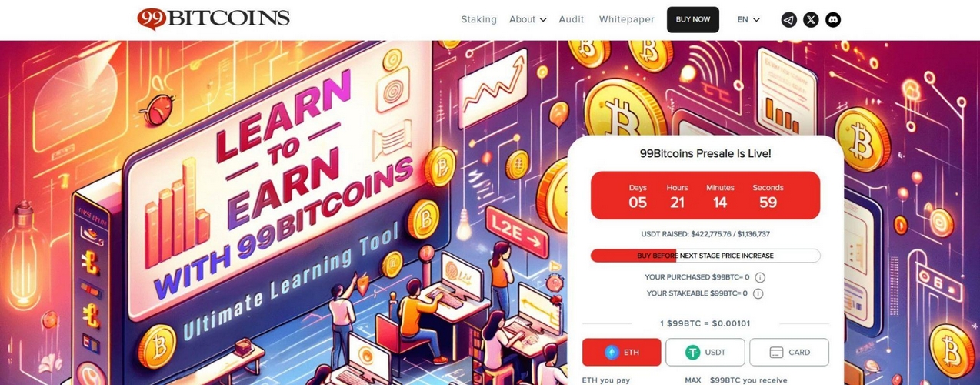
Task: Click the 99Bitcoins logo
Action: (213, 18)
